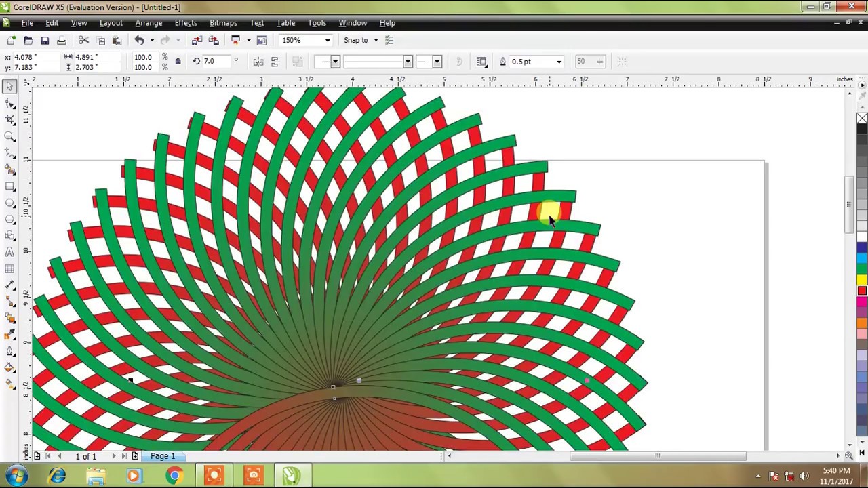The width and height of the screenshot is (868, 488).
Task: Select the Freehand tool
Action: click(9, 153)
